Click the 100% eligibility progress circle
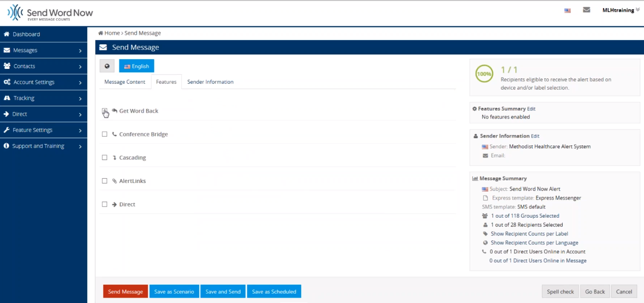This screenshot has width=644, height=303. (484, 74)
